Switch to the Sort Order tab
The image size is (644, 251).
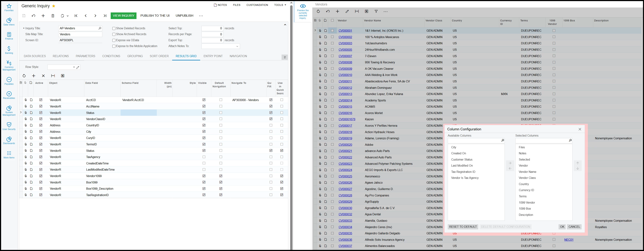point(159,56)
